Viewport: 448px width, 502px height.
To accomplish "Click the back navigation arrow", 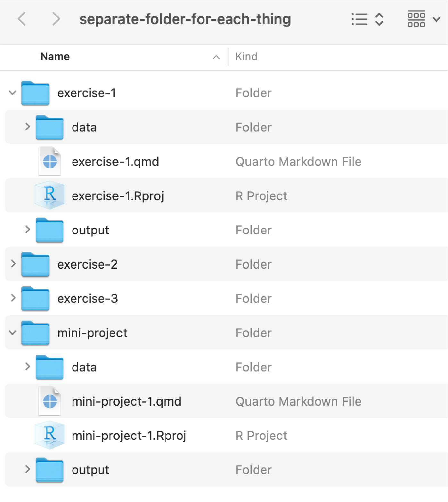I will (22, 19).
